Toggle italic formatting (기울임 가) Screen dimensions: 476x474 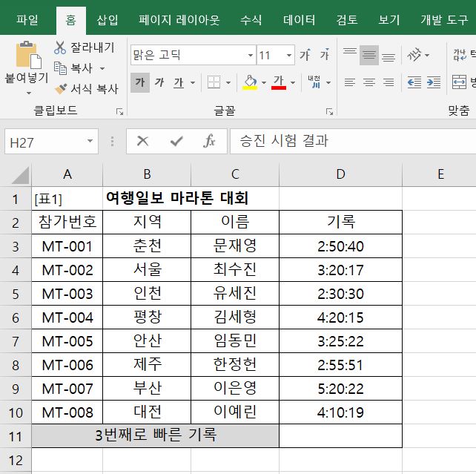coord(159,82)
